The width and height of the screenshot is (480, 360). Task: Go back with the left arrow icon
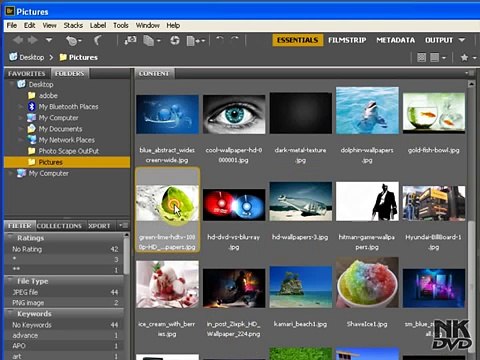18,40
